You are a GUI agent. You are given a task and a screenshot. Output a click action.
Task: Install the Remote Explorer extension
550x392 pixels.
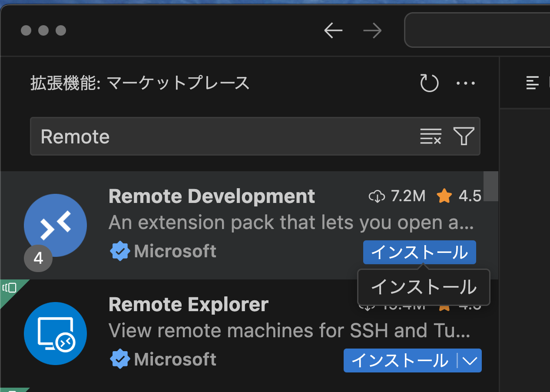coord(400,360)
